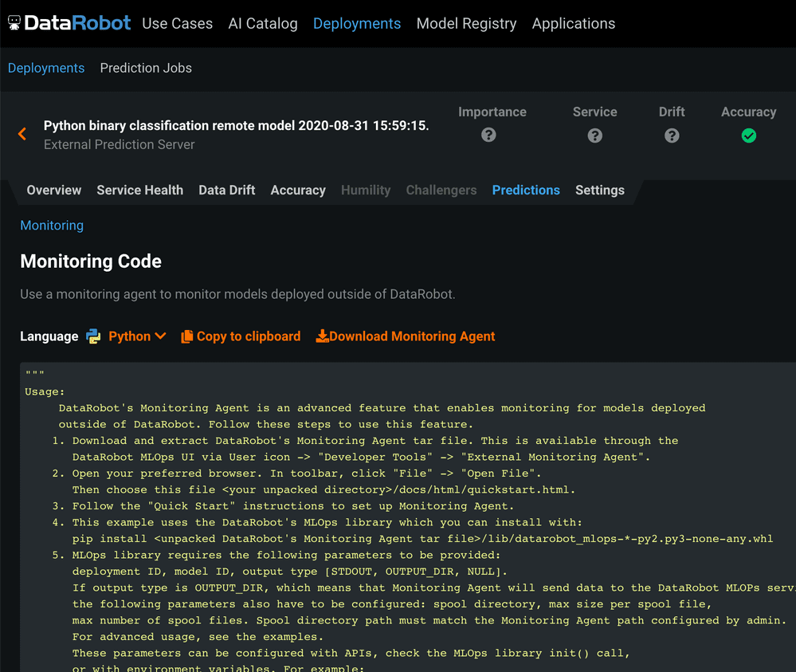
Task: Click the Drift status question icon
Action: pos(672,136)
